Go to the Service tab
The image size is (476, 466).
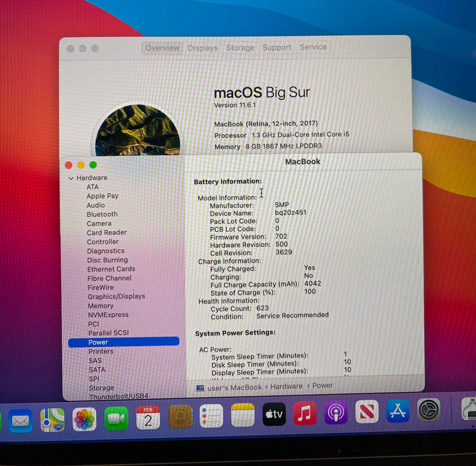pyautogui.click(x=314, y=47)
